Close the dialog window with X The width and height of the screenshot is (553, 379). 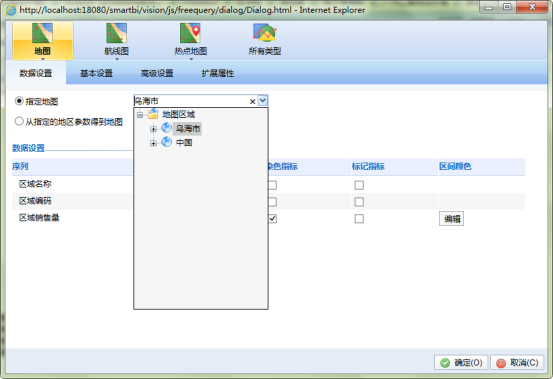coord(532,7)
